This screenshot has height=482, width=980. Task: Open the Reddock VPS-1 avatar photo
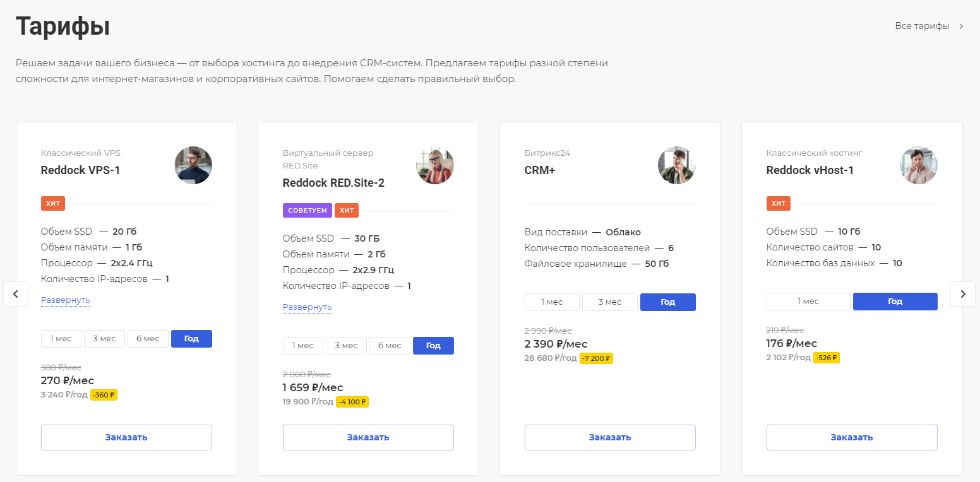(x=193, y=165)
